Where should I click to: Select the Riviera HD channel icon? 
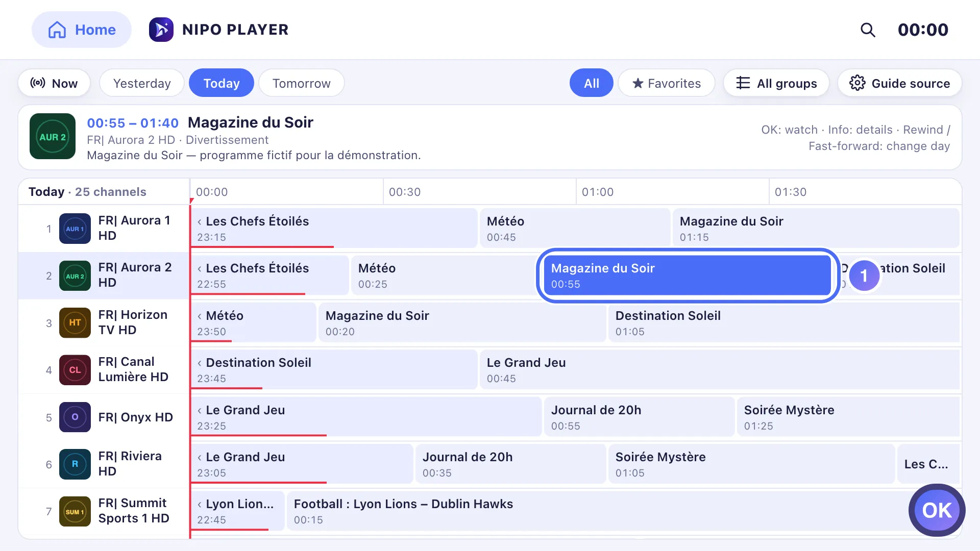tap(75, 464)
